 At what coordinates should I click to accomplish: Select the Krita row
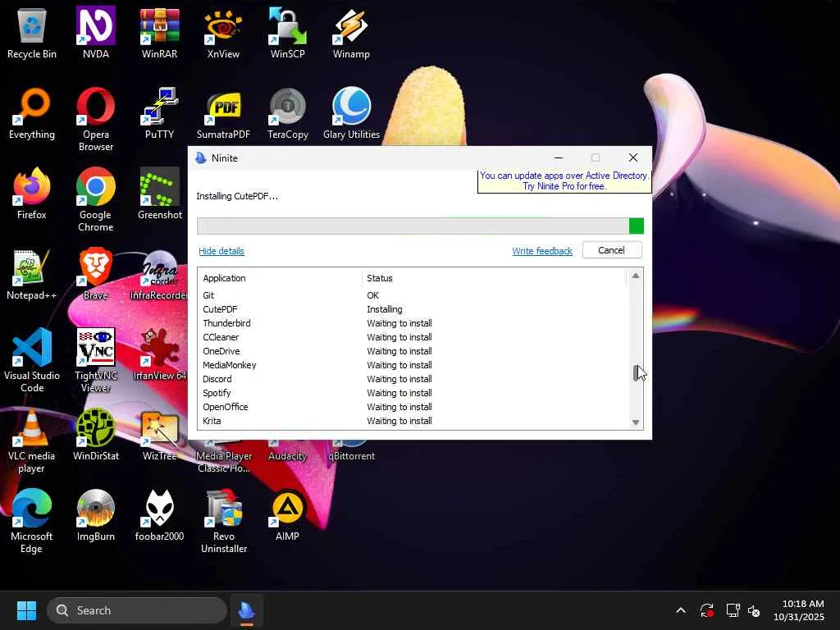pos(413,421)
